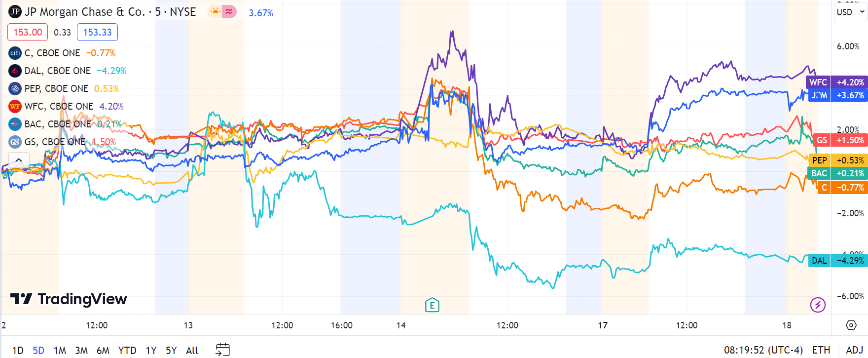The width and height of the screenshot is (868, 358).
Task: Click date 14 on the time axis
Action: (401, 325)
